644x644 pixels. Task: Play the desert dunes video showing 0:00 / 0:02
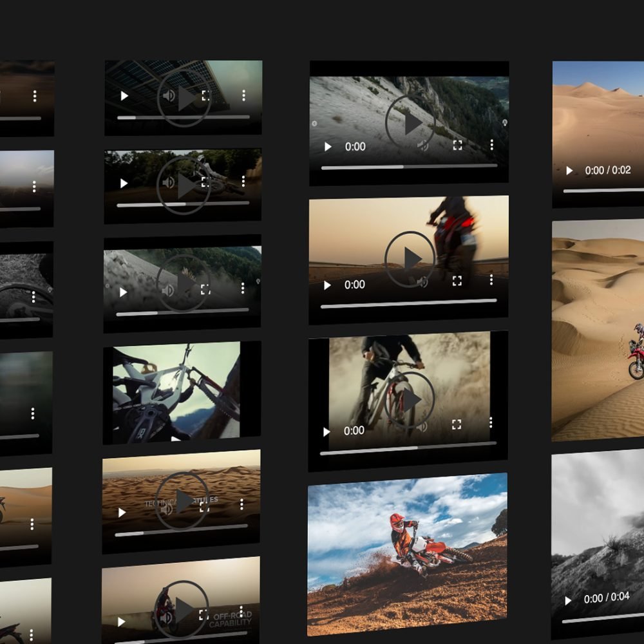point(569,171)
